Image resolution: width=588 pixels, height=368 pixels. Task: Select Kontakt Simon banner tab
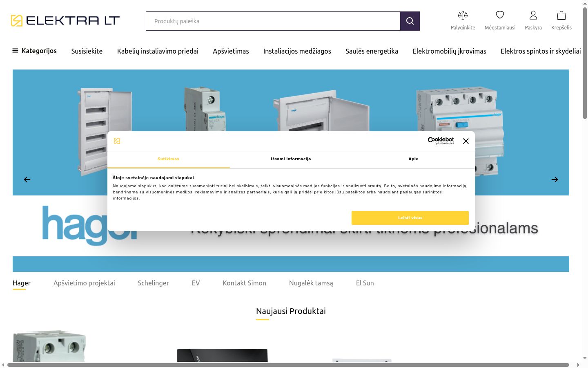[x=244, y=283]
